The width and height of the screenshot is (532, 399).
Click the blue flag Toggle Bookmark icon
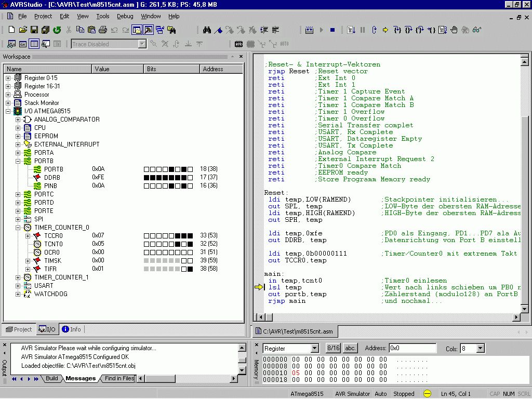pyautogui.click(x=218, y=30)
